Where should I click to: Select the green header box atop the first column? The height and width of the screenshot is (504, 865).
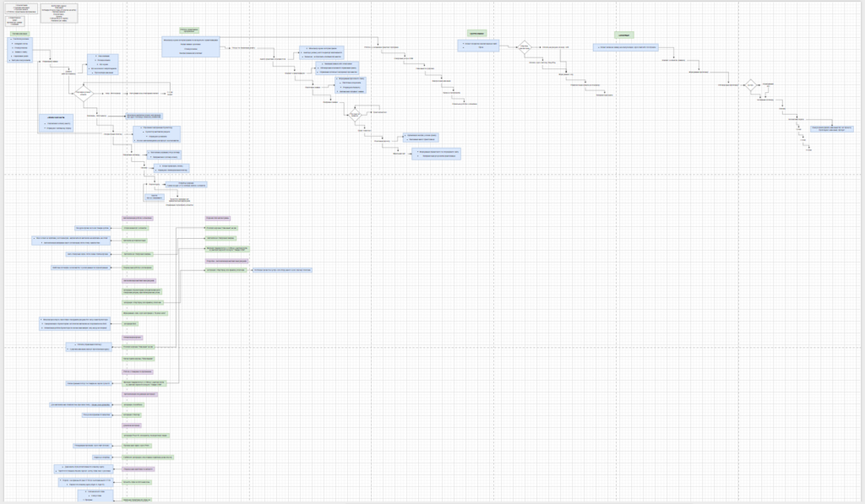click(x=19, y=34)
